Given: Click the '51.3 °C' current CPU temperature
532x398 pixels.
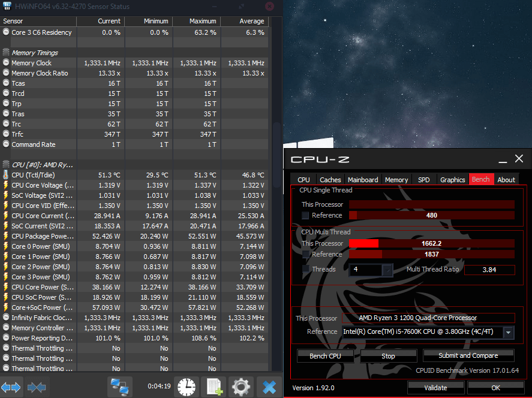Looking at the screenshot, I should 109,175.
